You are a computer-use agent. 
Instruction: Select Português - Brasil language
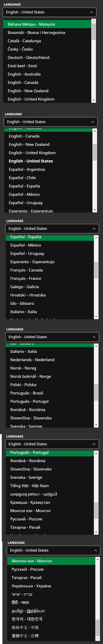[x=50, y=393]
